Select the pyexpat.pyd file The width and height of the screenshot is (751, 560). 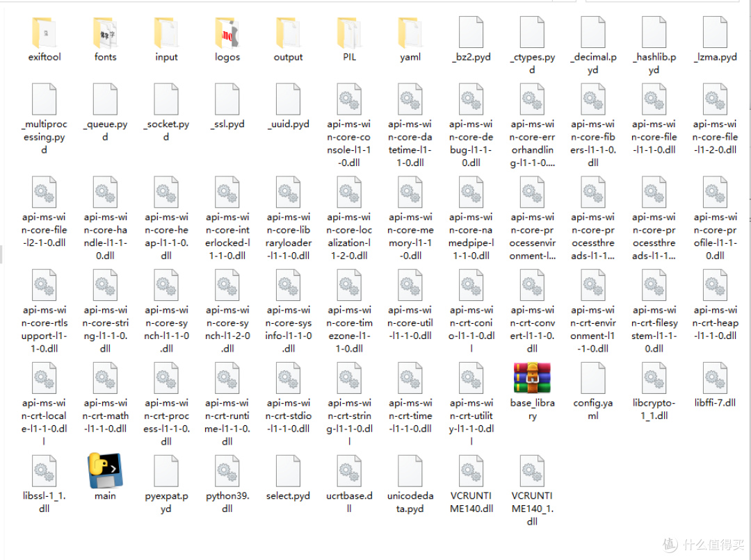(x=167, y=471)
